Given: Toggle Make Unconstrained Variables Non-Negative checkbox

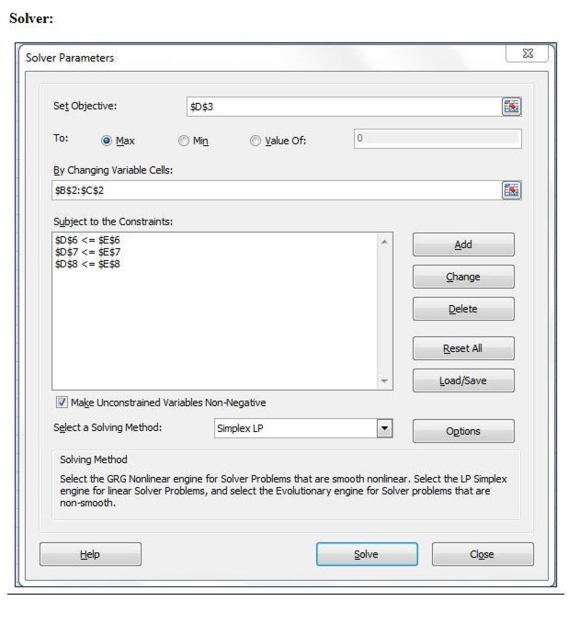Looking at the screenshot, I should (62, 402).
